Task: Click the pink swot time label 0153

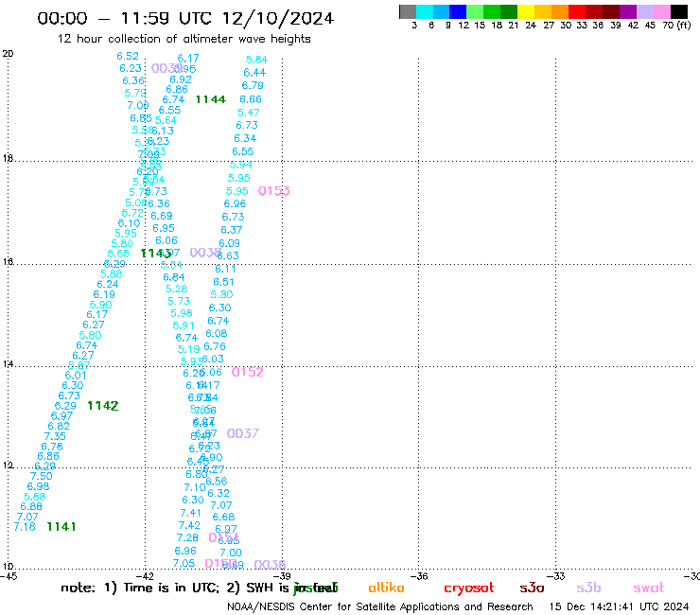Action: [x=273, y=191]
